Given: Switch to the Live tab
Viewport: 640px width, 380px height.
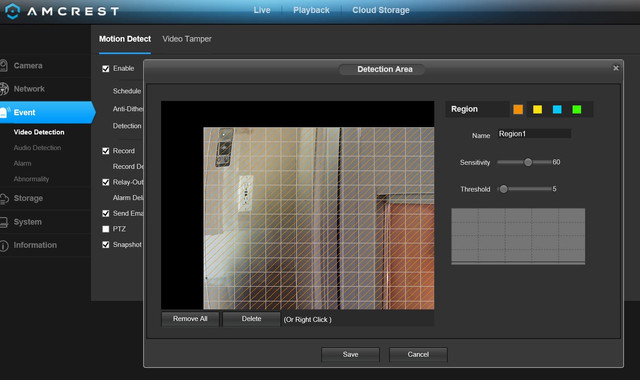Looking at the screenshot, I should pyautogui.click(x=262, y=10).
